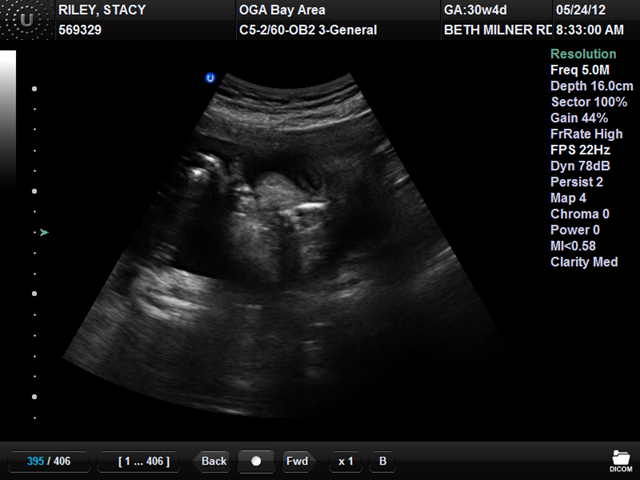640x480 pixels.
Task: Click the Persist 2 parameter
Action: coord(576,182)
